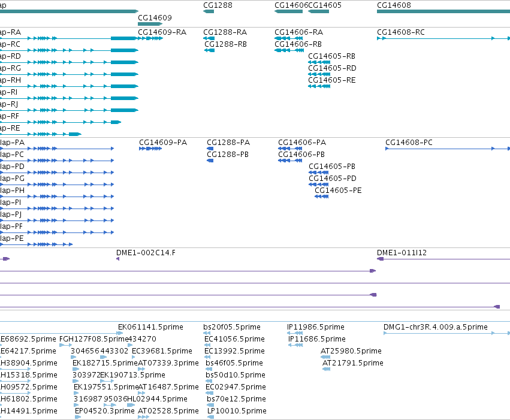Select the HL02944.5prime EST label
Image resolution: width=510 pixels, height=420 pixels.
pos(157,399)
